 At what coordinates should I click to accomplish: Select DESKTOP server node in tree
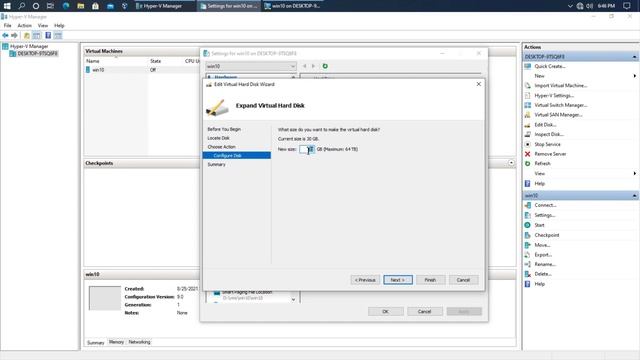click(x=33, y=53)
